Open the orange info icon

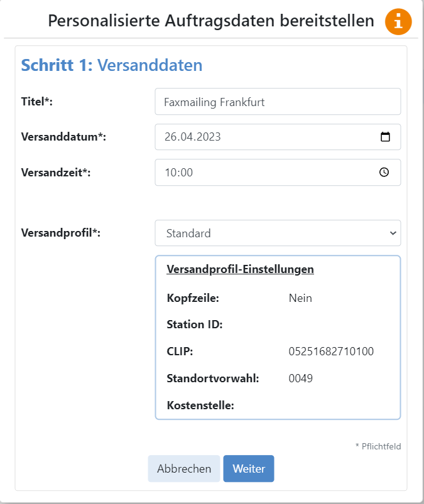click(398, 21)
